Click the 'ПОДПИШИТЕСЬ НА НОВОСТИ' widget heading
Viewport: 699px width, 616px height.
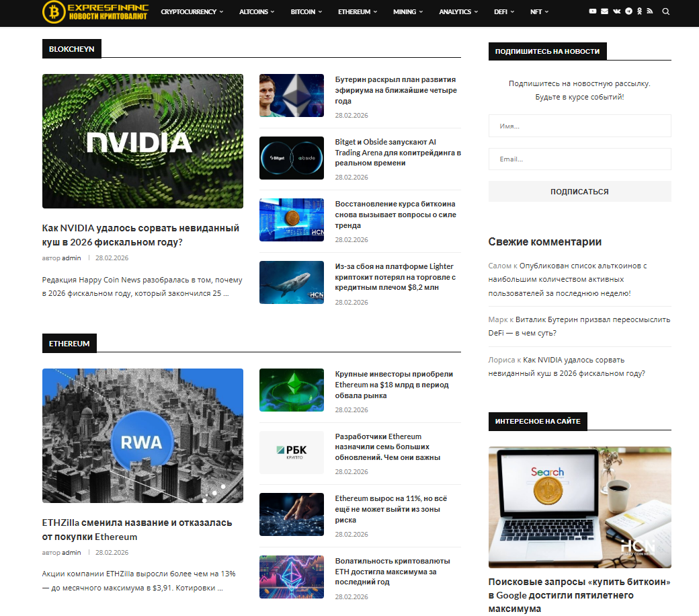pyautogui.click(x=547, y=51)
